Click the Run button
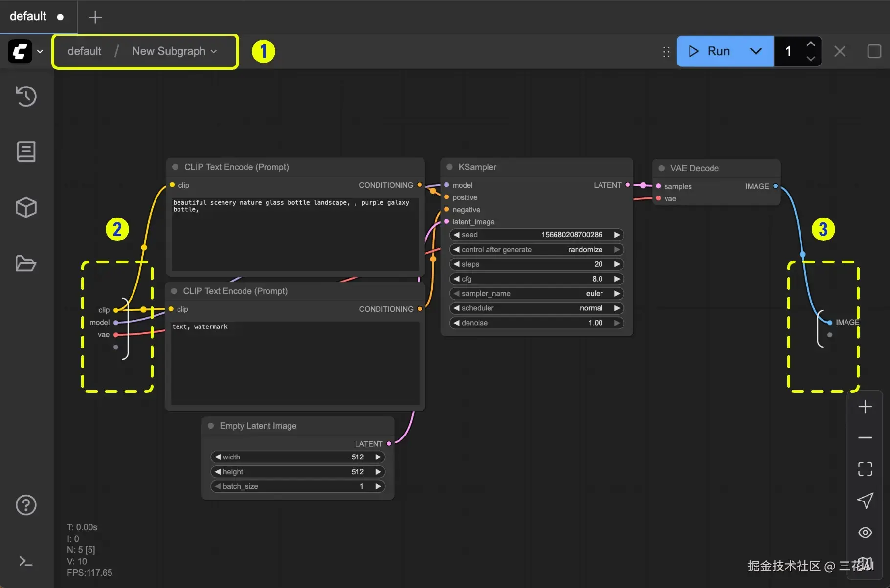This screenshot has width=890, height=588. pyautogui.click(x=709, y=51)
